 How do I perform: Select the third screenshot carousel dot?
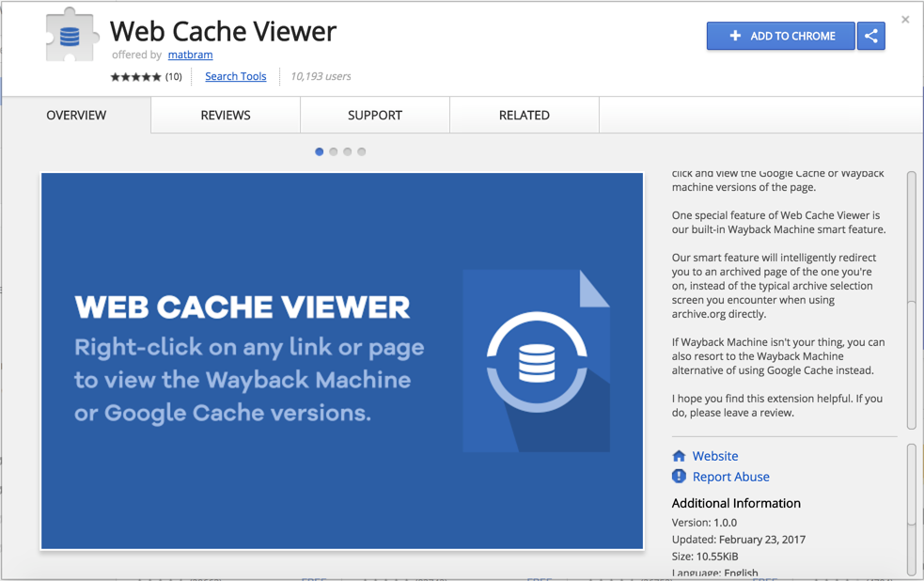[348, 151]
